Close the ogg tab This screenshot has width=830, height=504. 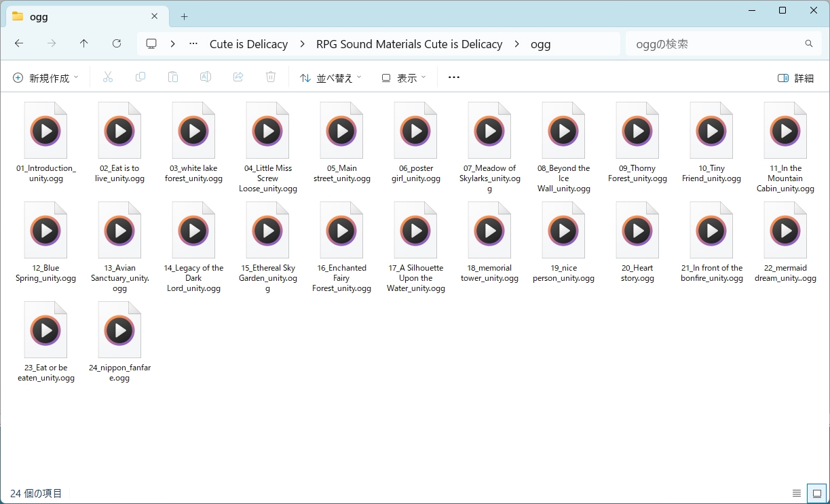click(x=155, y=16)
